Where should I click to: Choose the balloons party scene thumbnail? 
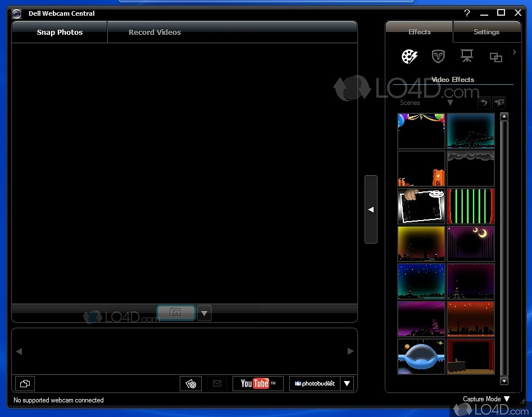coord(421,130)
